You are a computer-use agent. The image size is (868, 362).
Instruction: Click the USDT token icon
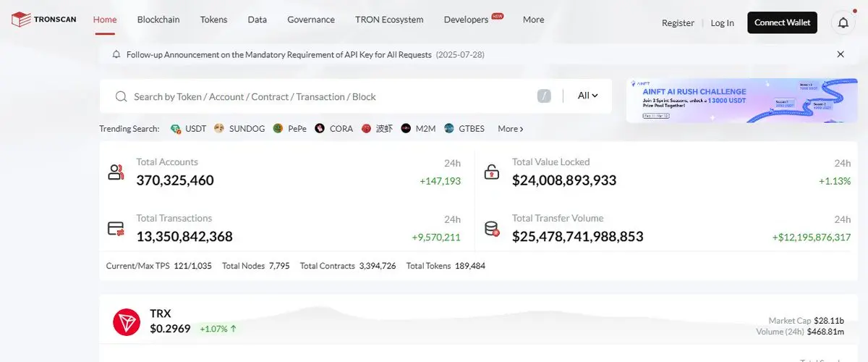point(175,129)
